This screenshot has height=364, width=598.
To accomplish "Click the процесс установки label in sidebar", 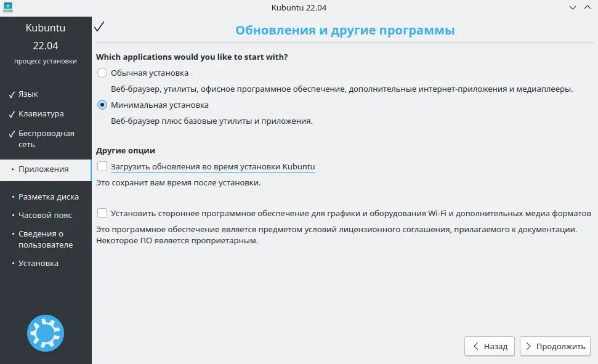I will pyautogui.click(x=46, y=61).
